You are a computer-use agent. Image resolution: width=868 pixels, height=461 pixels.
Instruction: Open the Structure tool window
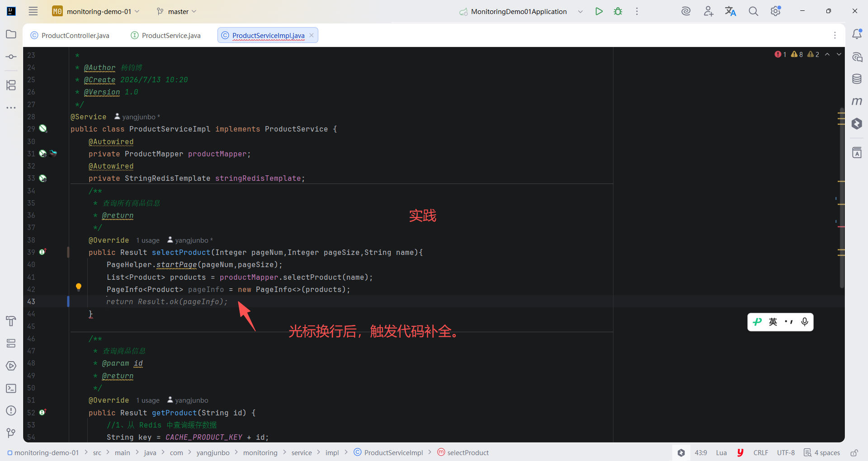pos(11,85)
